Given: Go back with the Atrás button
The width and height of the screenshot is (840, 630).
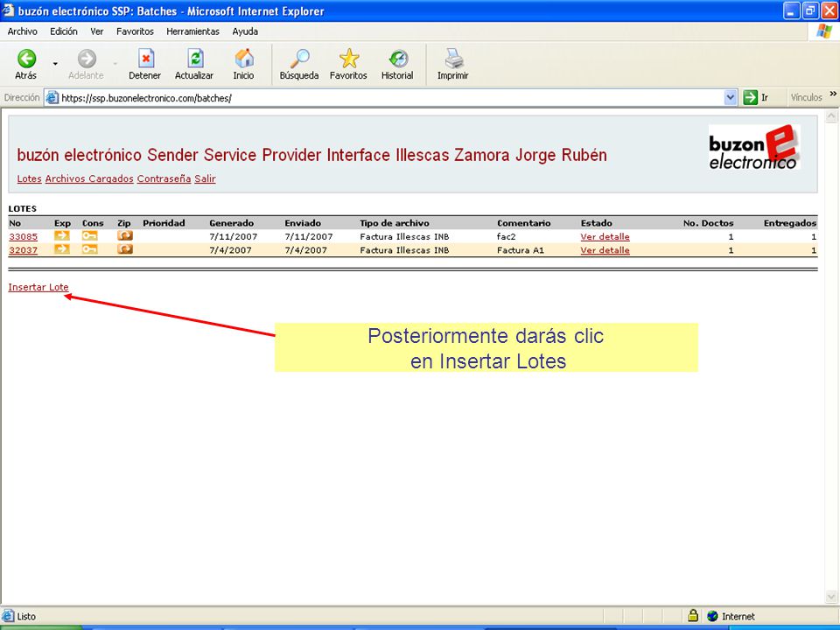Looking at the screenshot, I should point(25,65).
